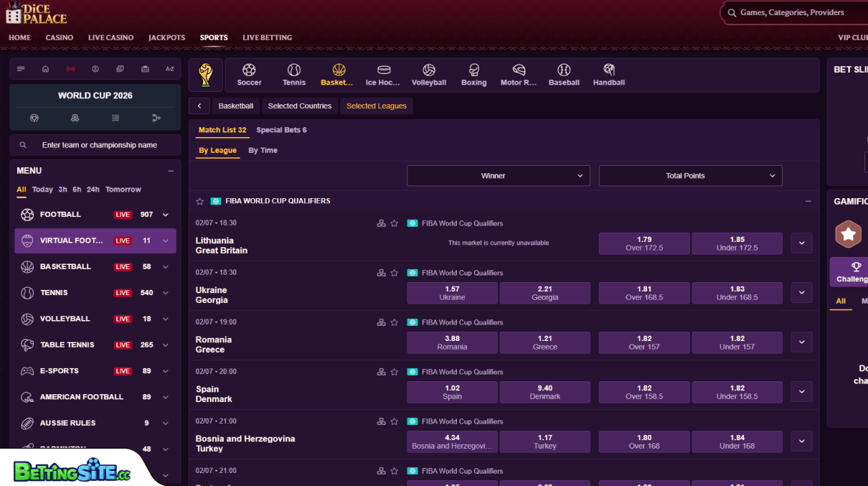868x486 pixels.
Task: Open the Total Points market dropdown
Action: point(690,176)
